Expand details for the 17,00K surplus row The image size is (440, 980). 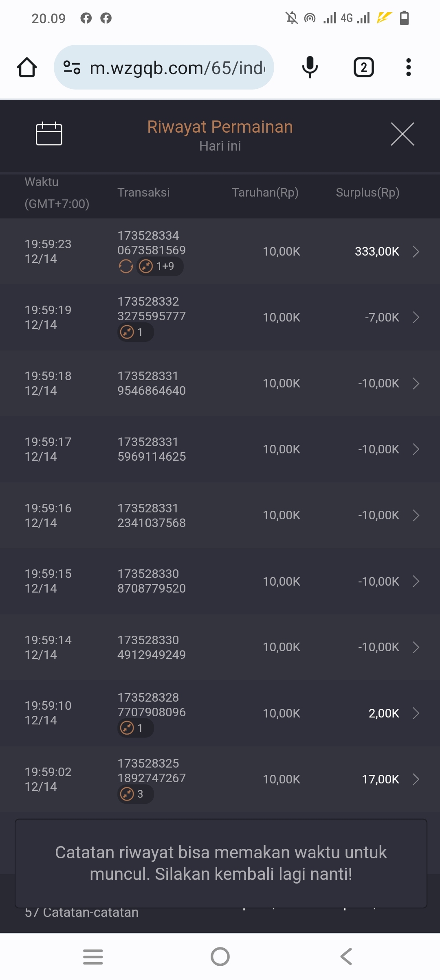click(x=416, y=779)
